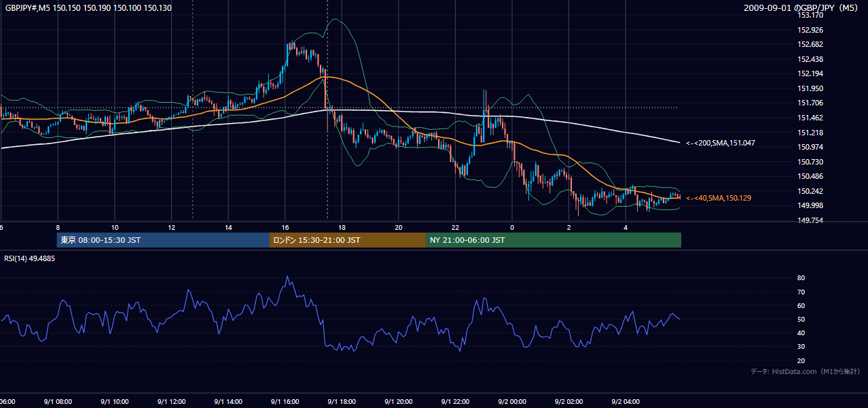This screenshot has width=868, height=408.
Task: Click the London 15:30-21:00 JST session bar
Action: [348, 240]
